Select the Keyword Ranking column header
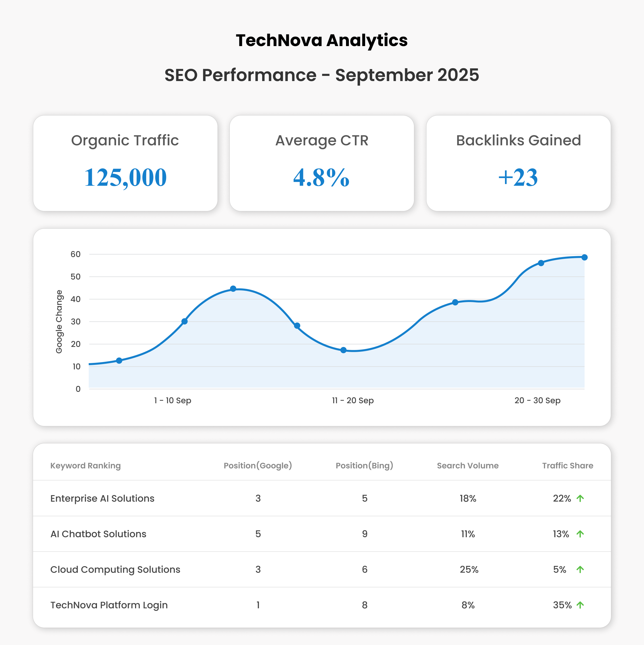The image size is (644, 645). [x=86, y=466]
